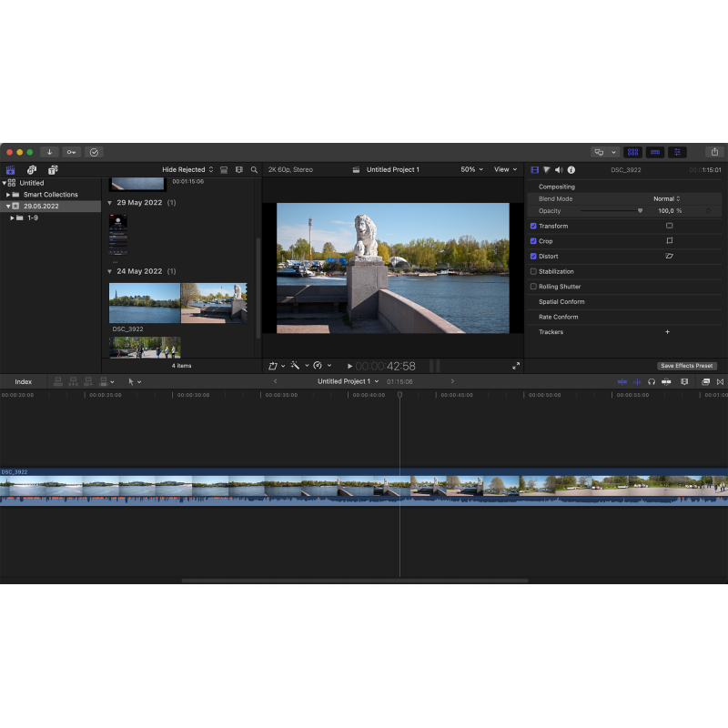Open the timeline Index button

(x=24, y=381)
